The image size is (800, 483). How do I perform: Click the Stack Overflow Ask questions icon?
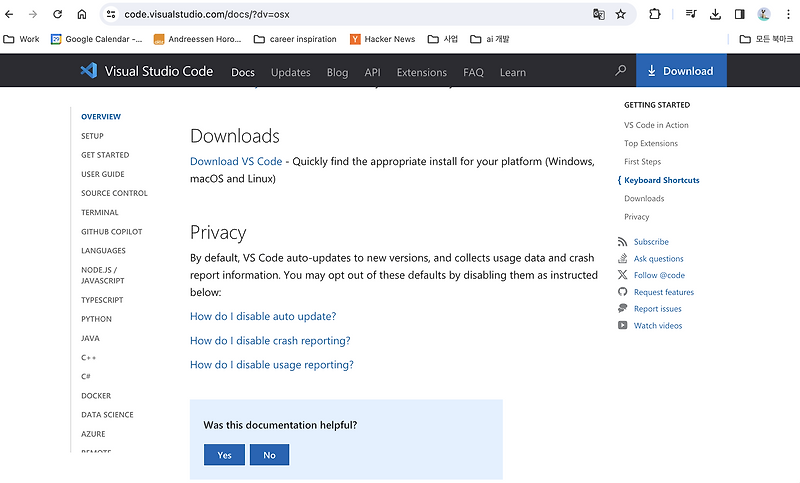pyautogui.click(x=622, y=259)
